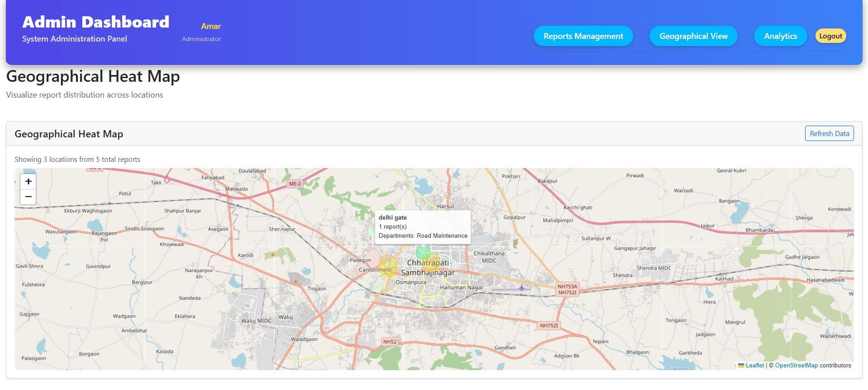Click the green heat circle under the popup
Viewport: 868px width, 390px height.
coord(423,252)
